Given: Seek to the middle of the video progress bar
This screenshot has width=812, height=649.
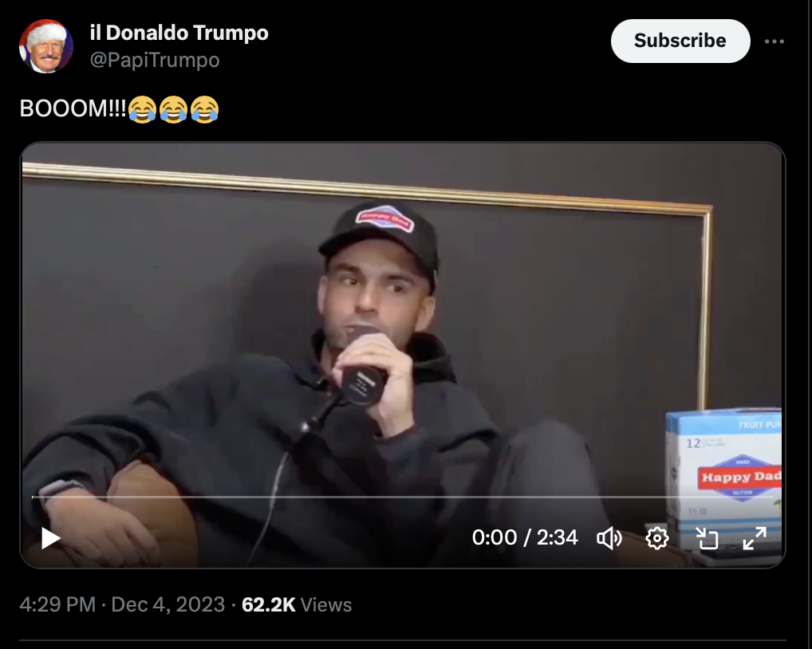Looking at the screenshot, I should [403, 497].
